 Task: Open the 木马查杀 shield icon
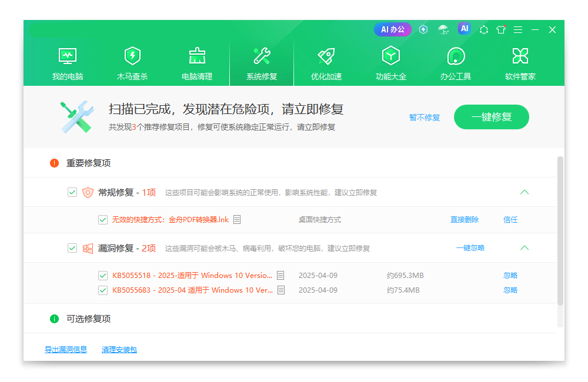pos(132,56)
